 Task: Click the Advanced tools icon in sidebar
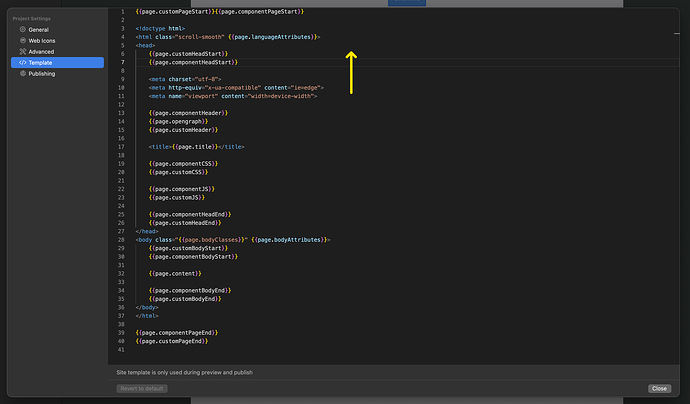coord(20,52)
